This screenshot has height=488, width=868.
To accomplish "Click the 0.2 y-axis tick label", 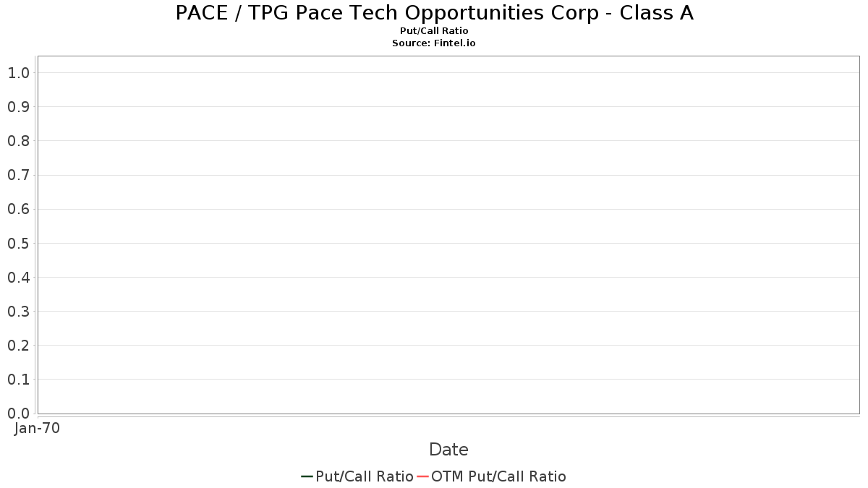I will point(18,345).
